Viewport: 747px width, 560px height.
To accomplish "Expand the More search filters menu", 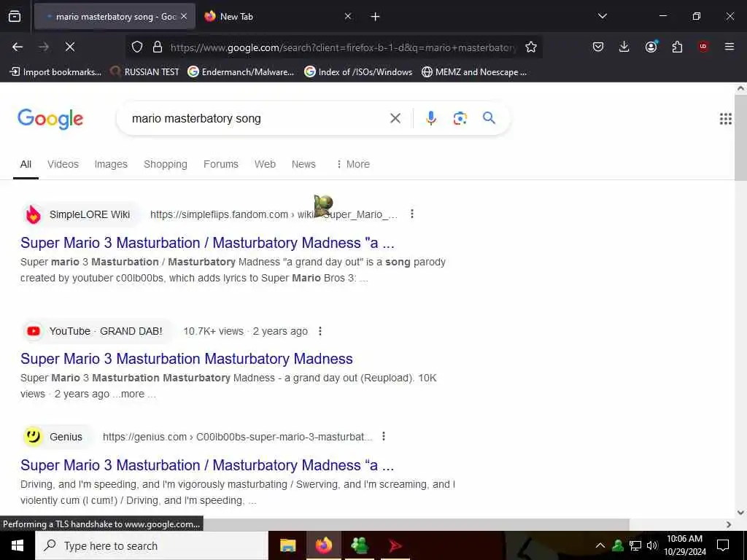I will pos(353,164).
